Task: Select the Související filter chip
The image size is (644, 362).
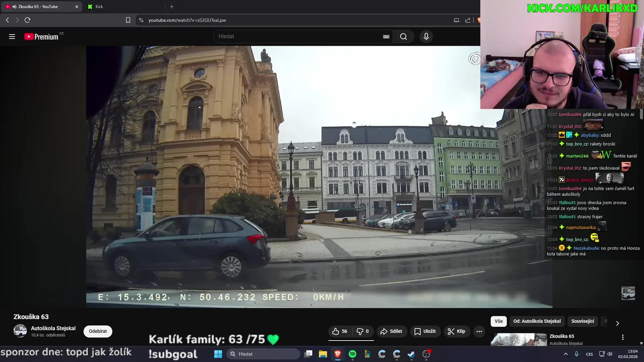Action: (583, 321)
